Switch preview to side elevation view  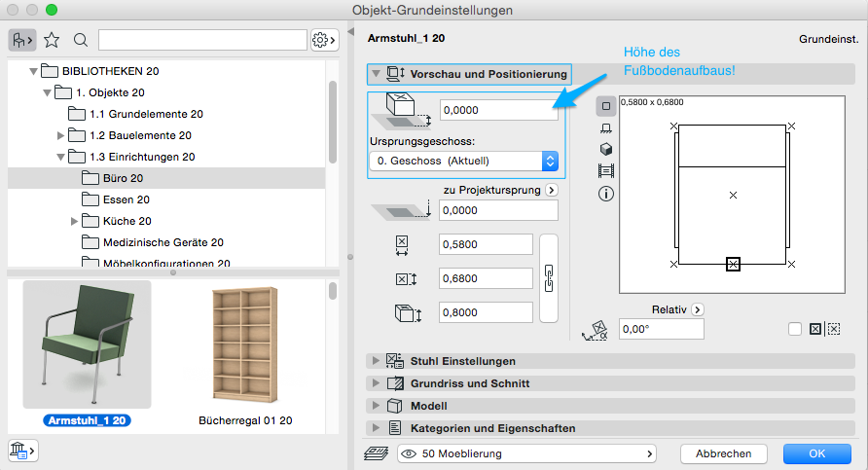click(605, 127)
